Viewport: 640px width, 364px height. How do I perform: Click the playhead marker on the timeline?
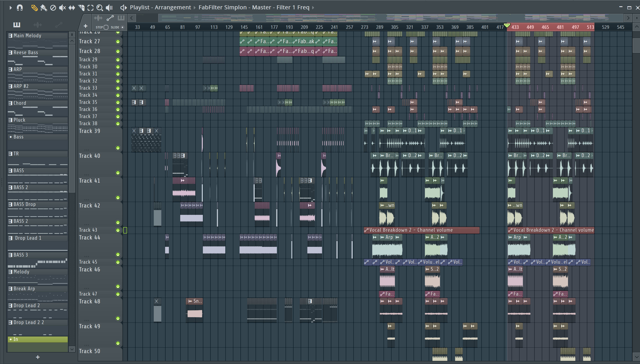[x=507, y=26]
